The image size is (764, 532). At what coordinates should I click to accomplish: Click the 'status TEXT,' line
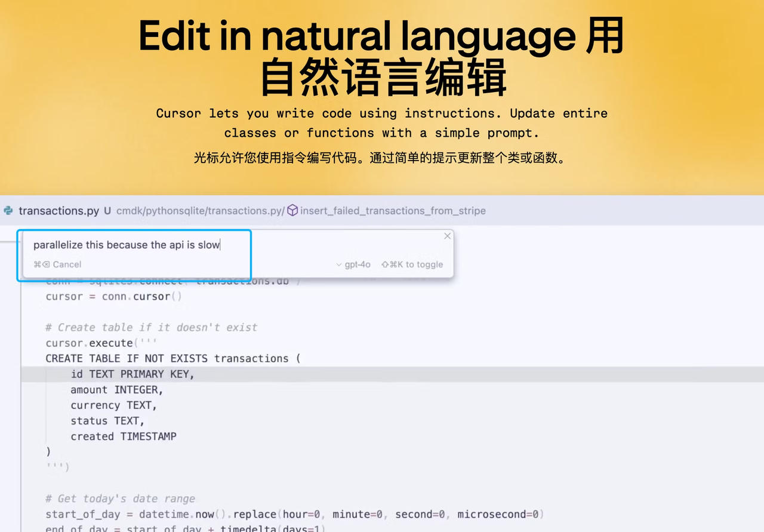(107, 421)
